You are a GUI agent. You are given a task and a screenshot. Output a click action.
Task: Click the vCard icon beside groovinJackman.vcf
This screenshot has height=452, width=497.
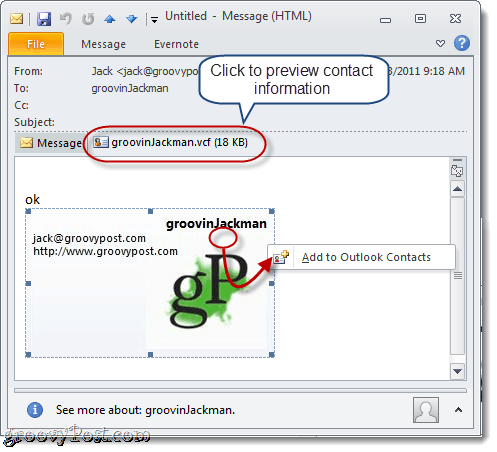point(101,142)
